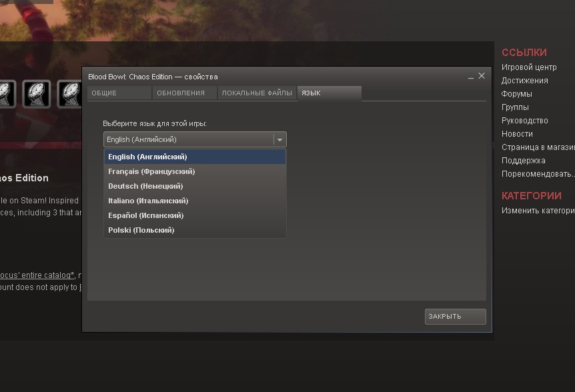The height and width of the screenshot is (392, 575).
Task: Switch to the ОБЩИЕ tab
Action: point(119,93)
